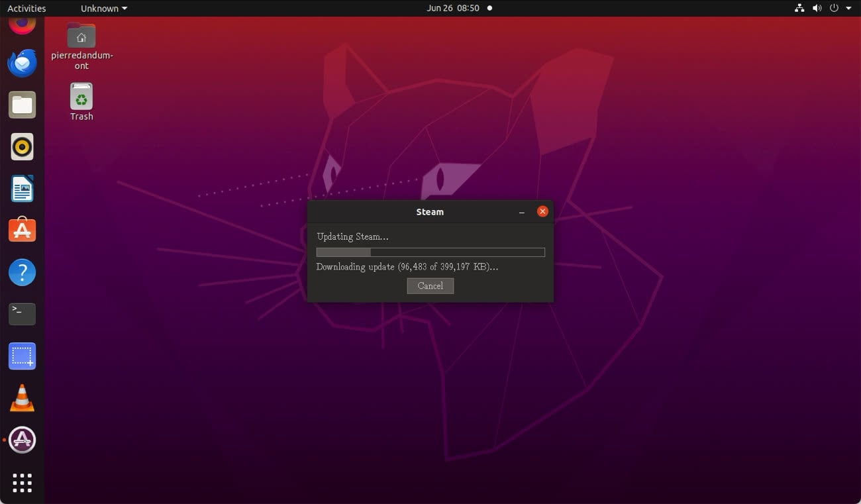Image resolution: width=861 pixels, height=504 pixels.
Task: Click the "Updating Steam..." status text
Action: [352, 236]
